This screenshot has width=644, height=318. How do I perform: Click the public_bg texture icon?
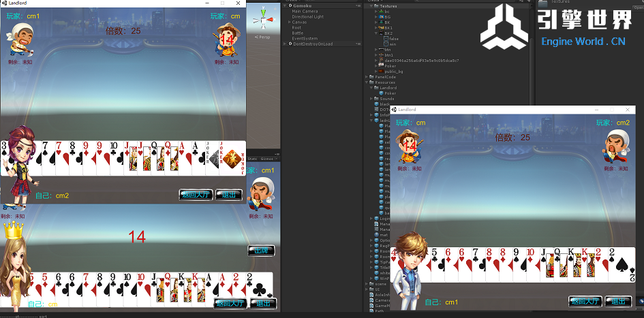[382, 71]
